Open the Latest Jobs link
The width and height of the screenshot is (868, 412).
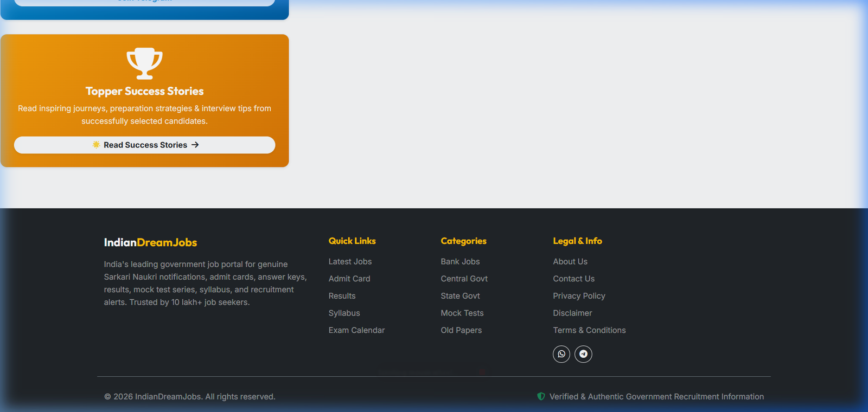point(350,261)
